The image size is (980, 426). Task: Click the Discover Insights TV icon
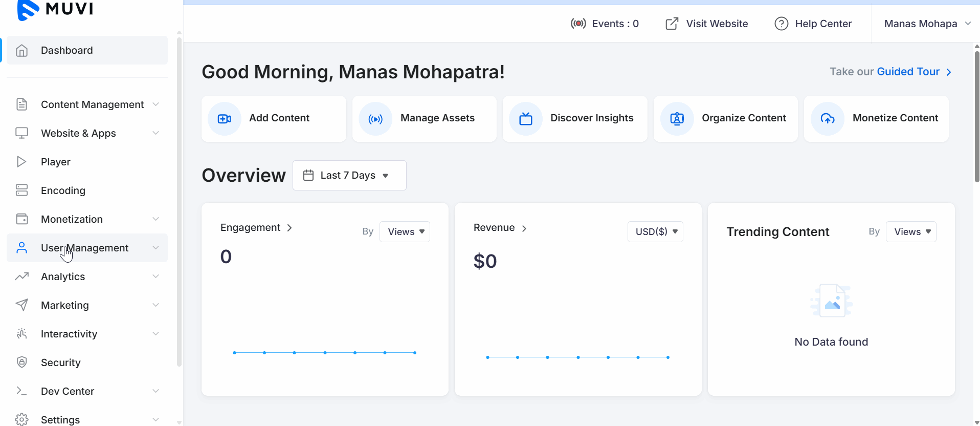point(525,119)
